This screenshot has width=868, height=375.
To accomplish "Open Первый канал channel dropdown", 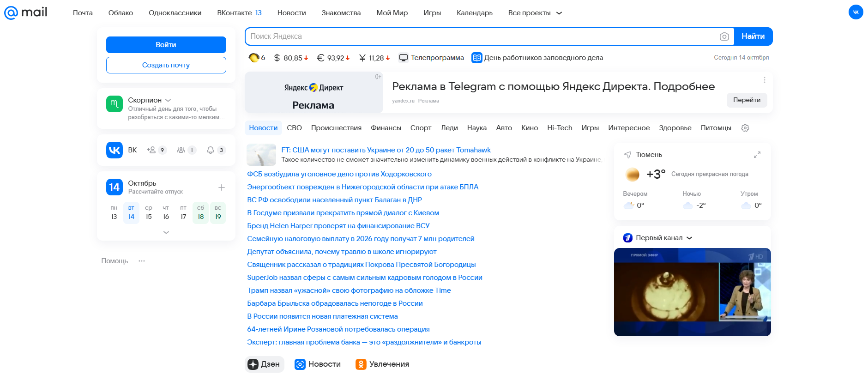I will [689, 238].
